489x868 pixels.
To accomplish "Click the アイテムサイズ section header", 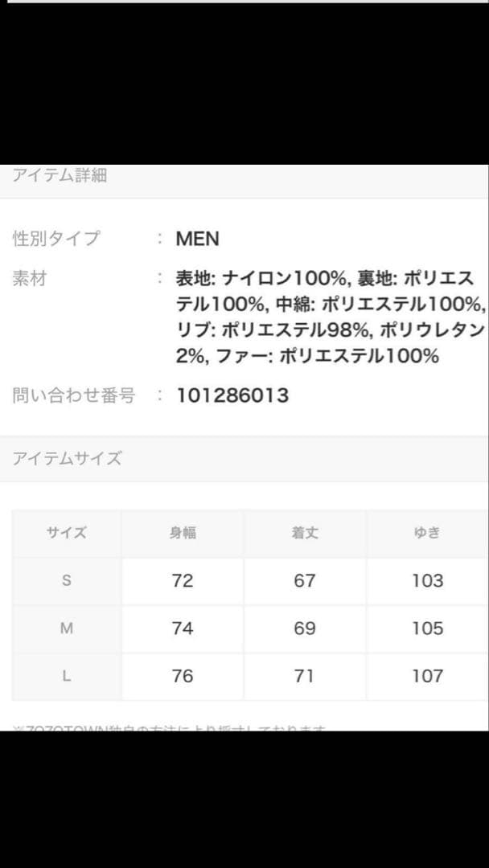I will 68,459.
